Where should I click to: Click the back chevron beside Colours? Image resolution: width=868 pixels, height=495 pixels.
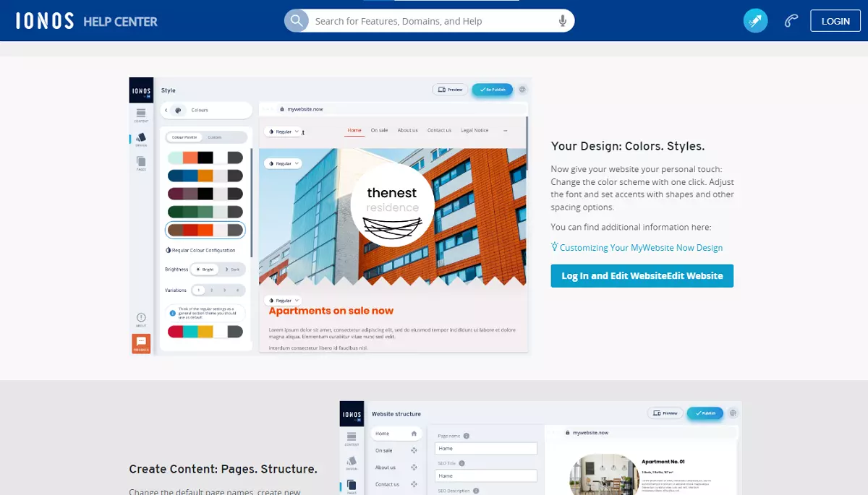(166, 110)
